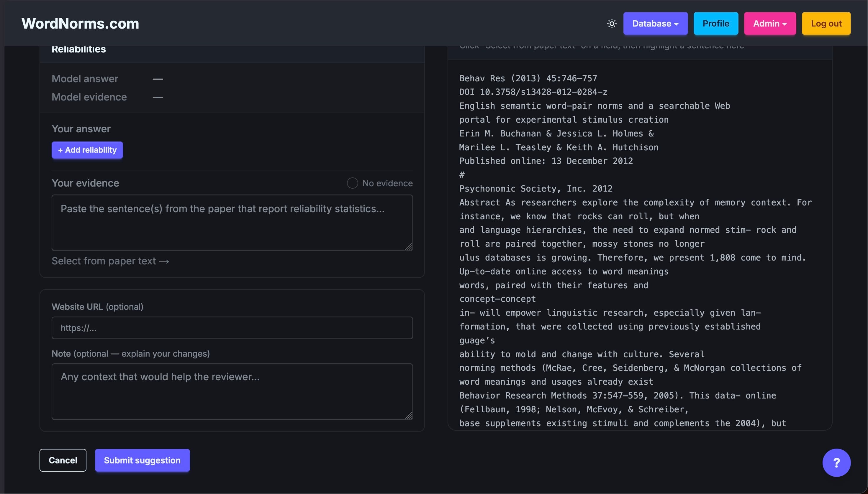
Task: Click 'guage's' line in paper text
Action: 477,340
